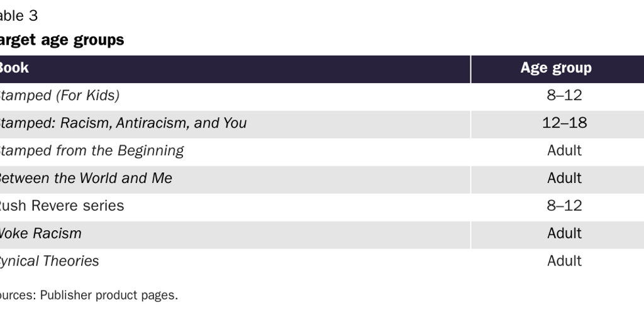Click the "Table 3" label
Viewport: 644px width, 322px height.
point(19,16)
